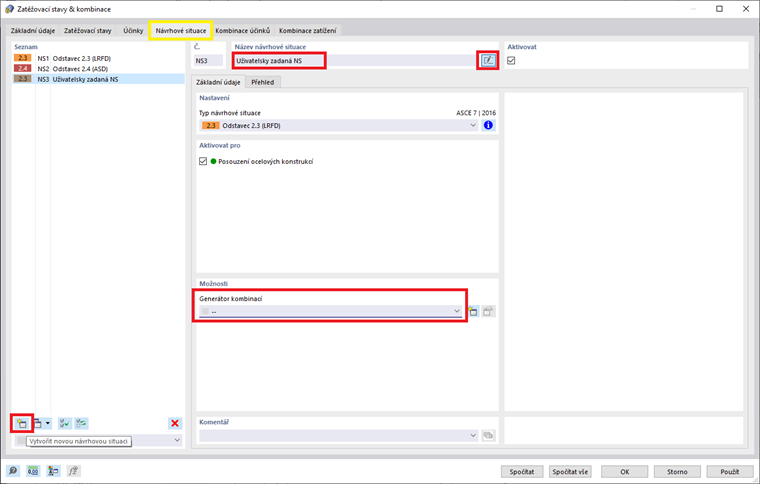Edit the selected combination generator icon
The height and width of the screenshot is (484, 760).
pyautogui.click(x=488, y=312)
